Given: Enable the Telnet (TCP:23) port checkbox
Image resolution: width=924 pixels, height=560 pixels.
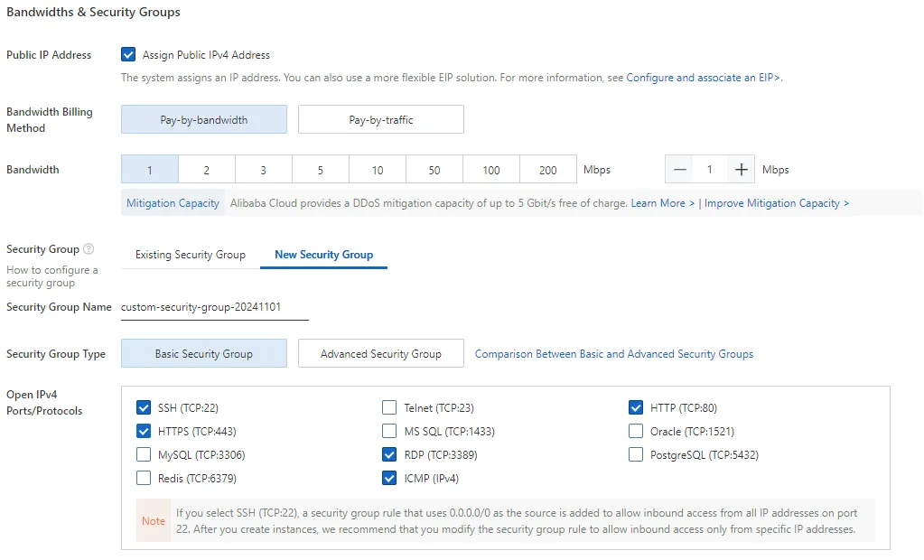Looking at the screenshot, I should click(389, 407).
